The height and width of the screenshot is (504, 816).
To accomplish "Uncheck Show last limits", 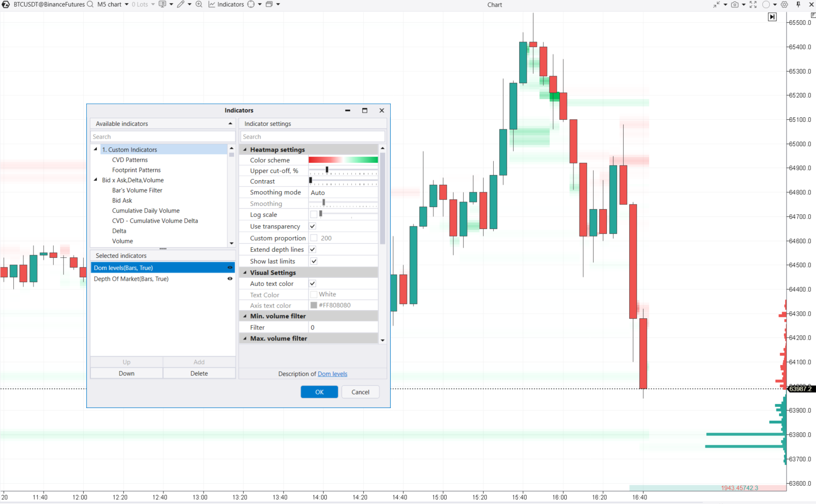I will 314,261.
